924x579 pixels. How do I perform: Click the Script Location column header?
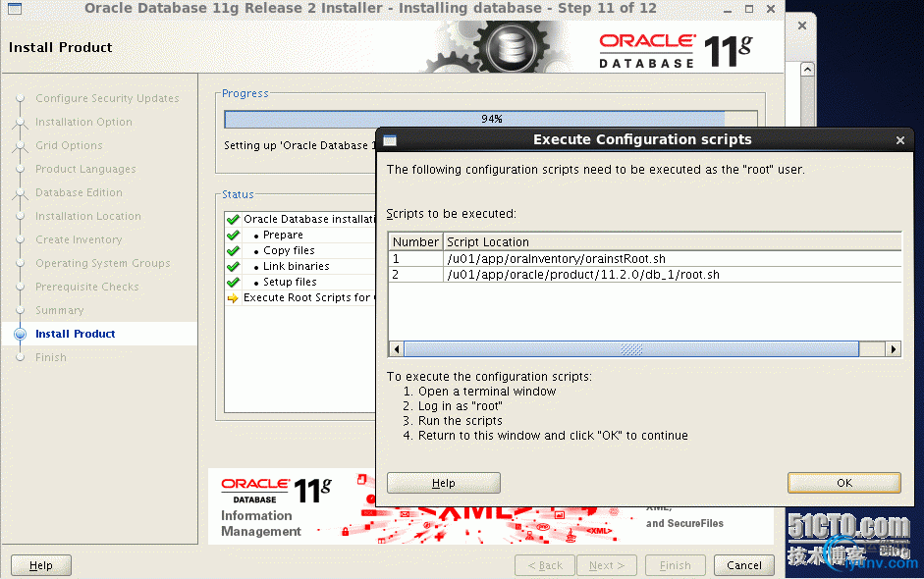pos(673,242)
